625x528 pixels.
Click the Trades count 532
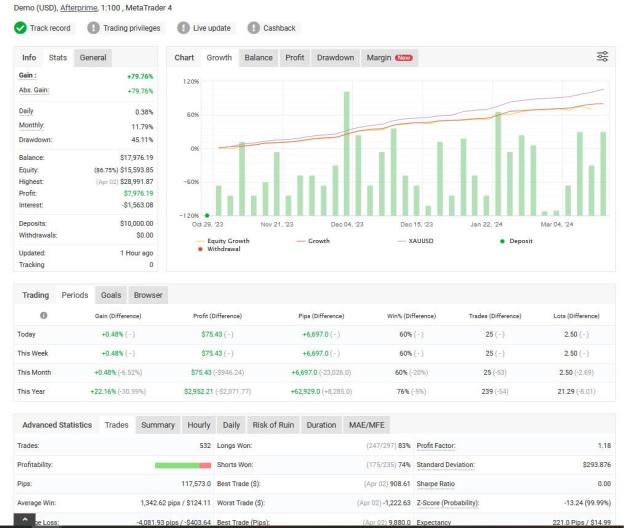205,446
